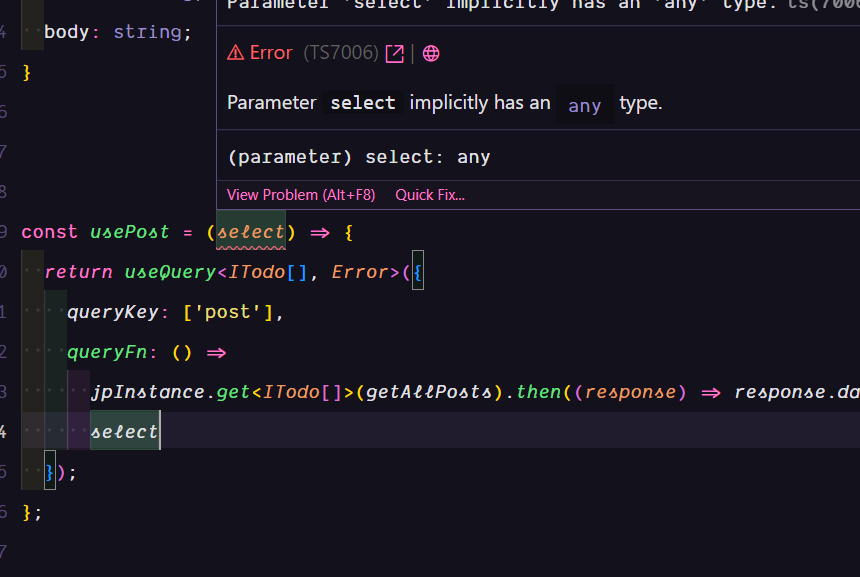Click body: string property line

pyautogui.click(x=118, y=32)
